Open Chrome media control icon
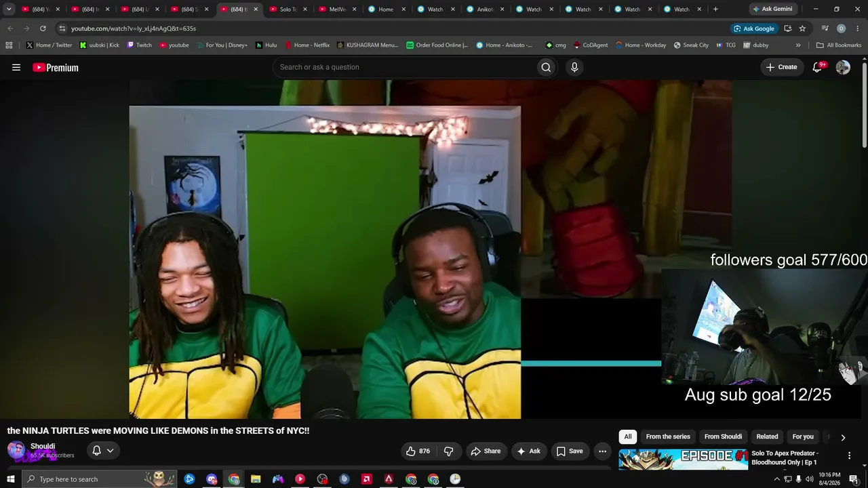This screenshot has width=868, height=488. point(825,28)
